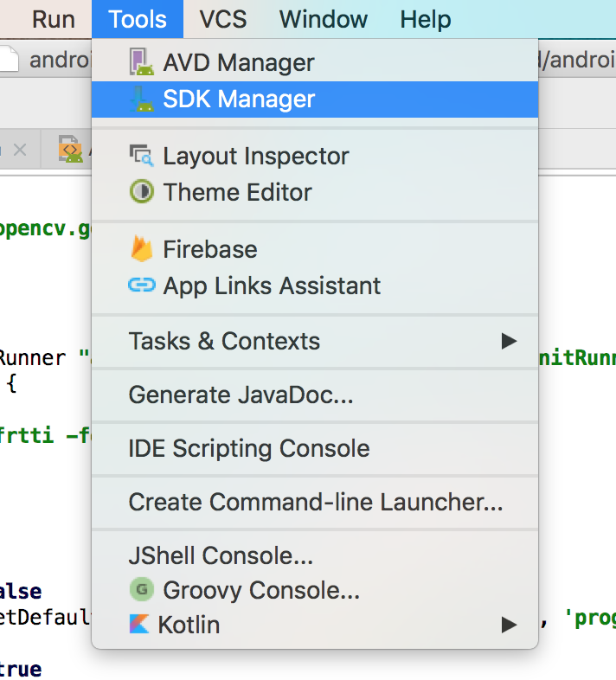
Task: Close the Tools menu in the menu bar
Action: (138, 20)
